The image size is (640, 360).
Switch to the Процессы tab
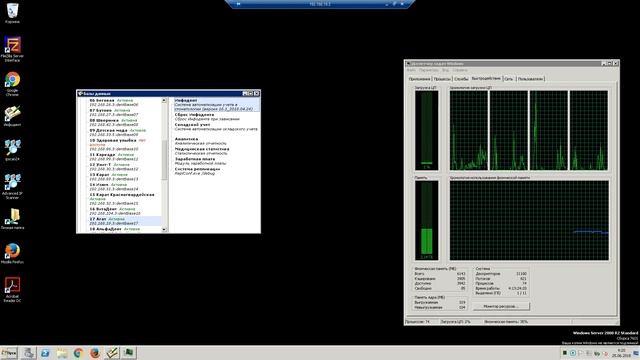coord(442,79)
